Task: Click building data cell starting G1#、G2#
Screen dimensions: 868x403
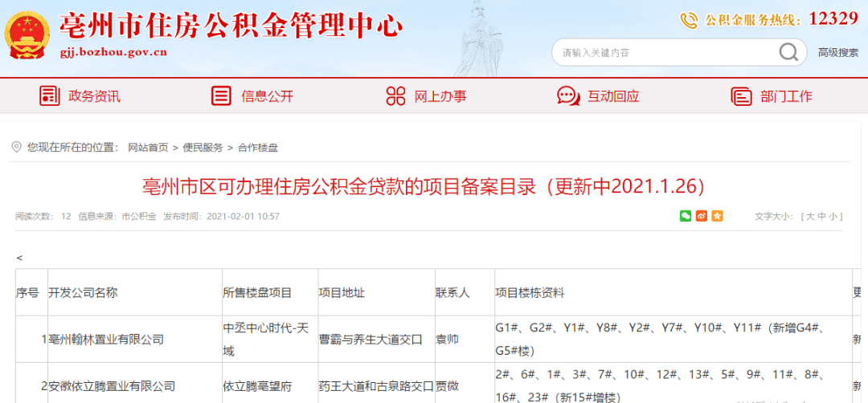Action: tap(661, 340)
